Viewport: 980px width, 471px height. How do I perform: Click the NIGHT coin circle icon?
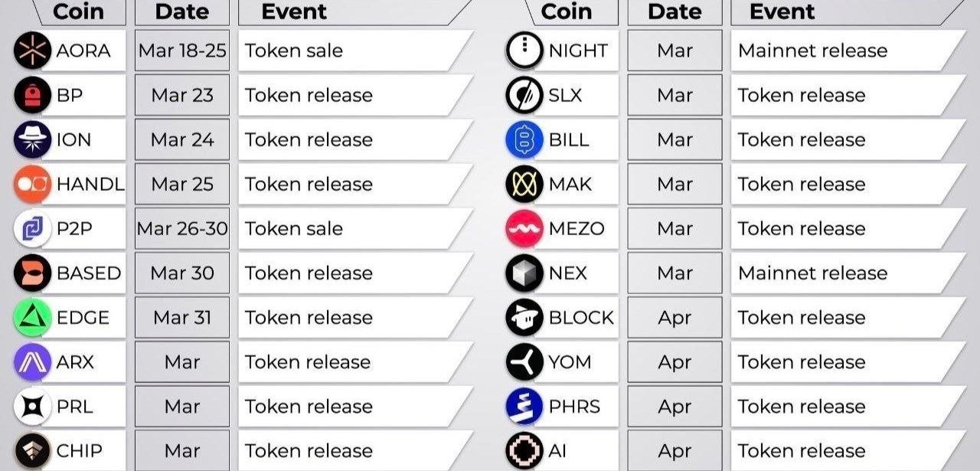click(524, 51)
